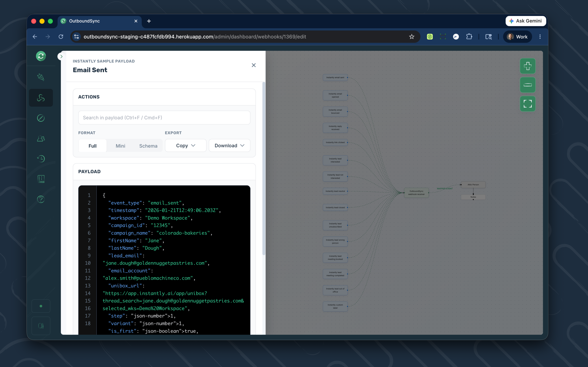Select the Instantly lead interested node
The image size is (588, 367).
pyautogui.click(x=335, y=160)
